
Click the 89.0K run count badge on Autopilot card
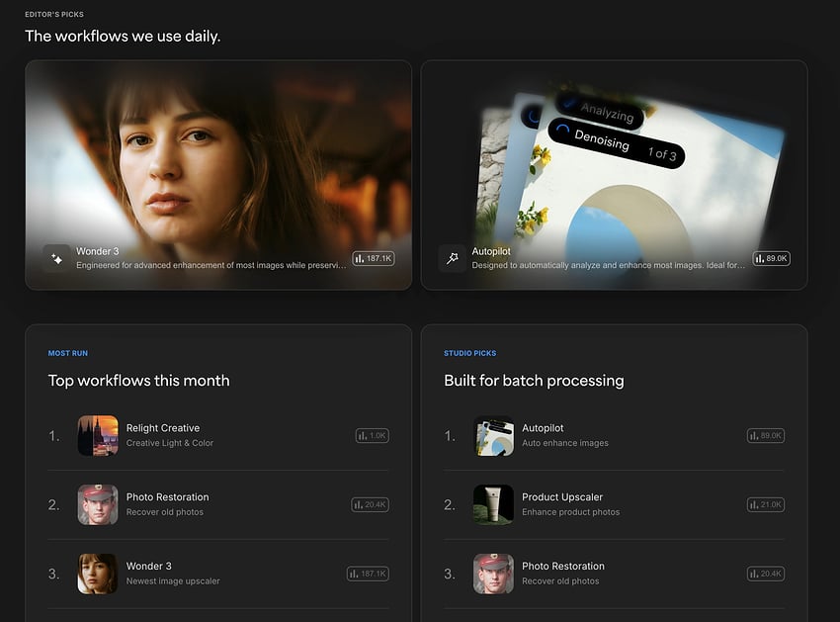tap(771, 258)
